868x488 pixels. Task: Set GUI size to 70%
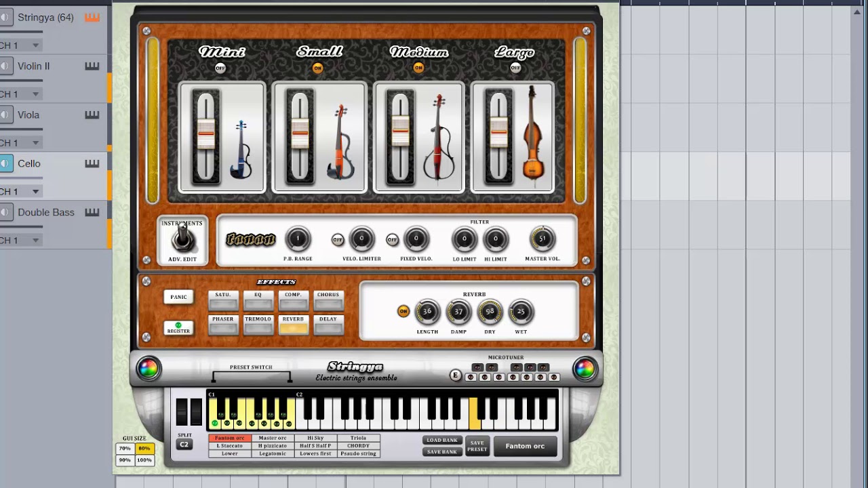[x=125, y=449]
